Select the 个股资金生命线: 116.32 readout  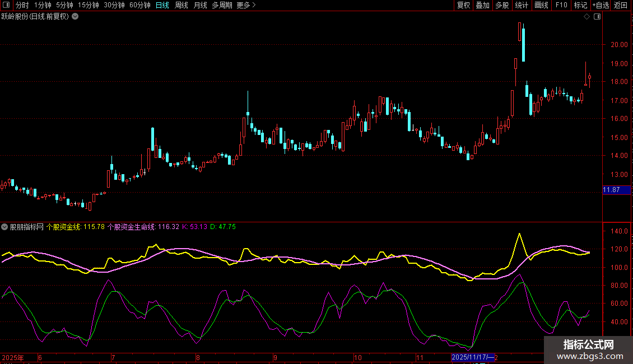pos(143,227)
